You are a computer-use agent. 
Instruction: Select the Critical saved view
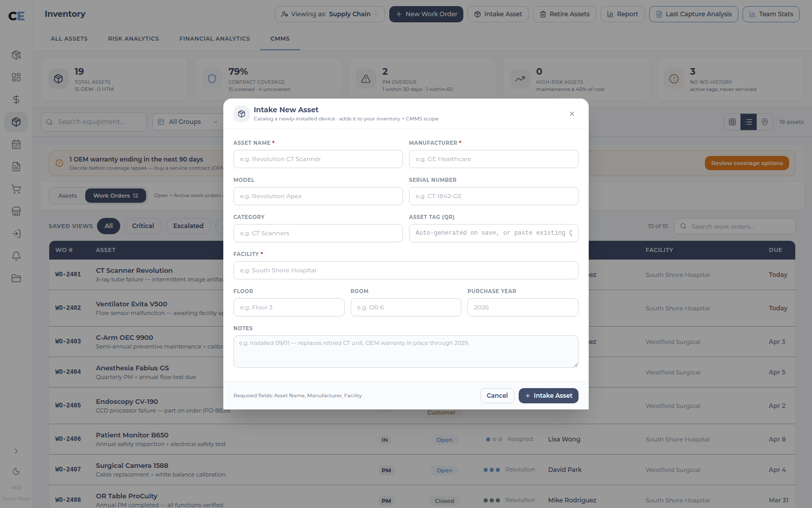(x=143, y=226)
